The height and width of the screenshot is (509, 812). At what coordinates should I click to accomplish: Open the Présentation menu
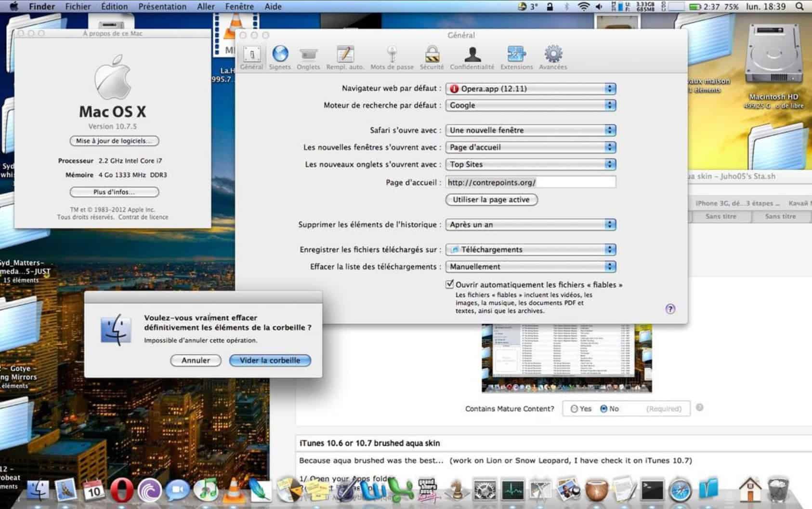point(162,6)
